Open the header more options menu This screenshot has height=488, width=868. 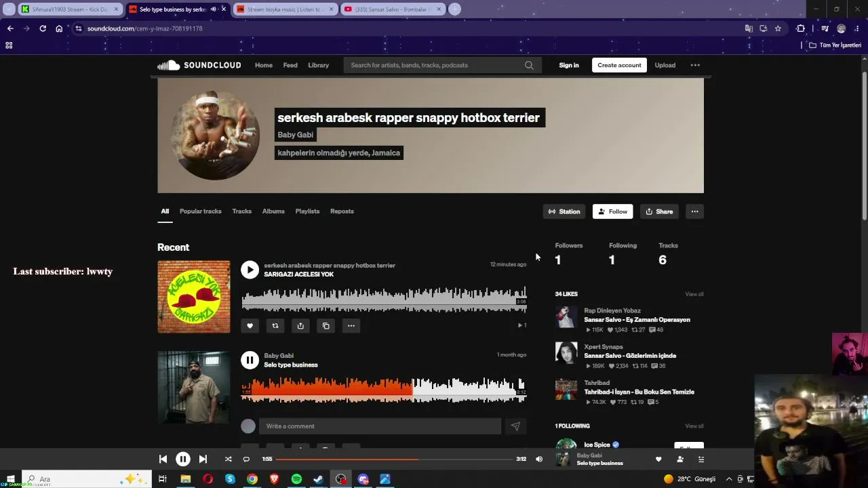click(695, 65)
